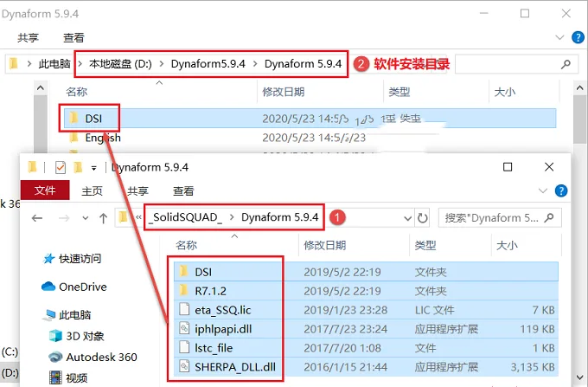Viewport: 588px width, 387px height.
Task: Open 此电脑 in the navigation pane
Action: click(67, 314)
